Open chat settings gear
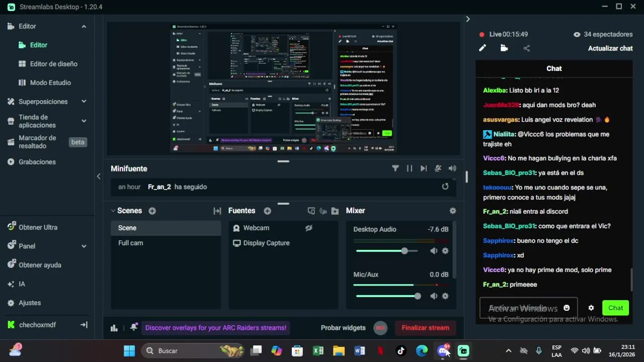Image resolution: width=644 pixels, height=362 pixels. [591, 308]
